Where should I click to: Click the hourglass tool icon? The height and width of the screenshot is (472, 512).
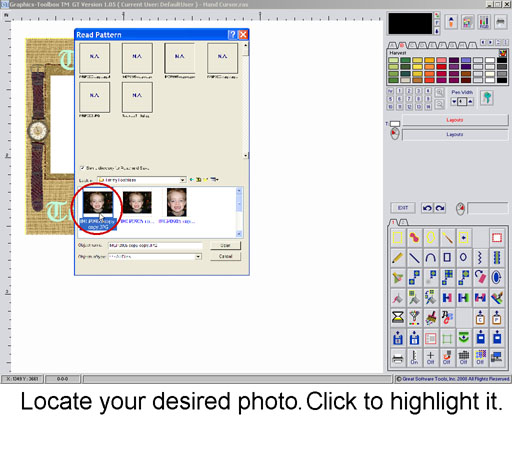tap(397, 317)
